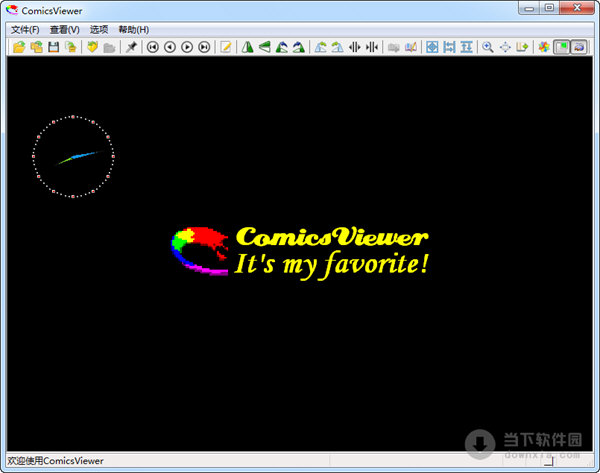This screenshot has height=473, width=600.
Task: Click the horizontal flip triangle icon
Action: pos(248,47)
